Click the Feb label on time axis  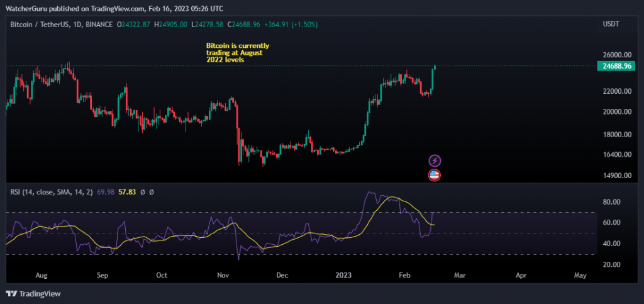pyautogui.click(x=404, y=275)
